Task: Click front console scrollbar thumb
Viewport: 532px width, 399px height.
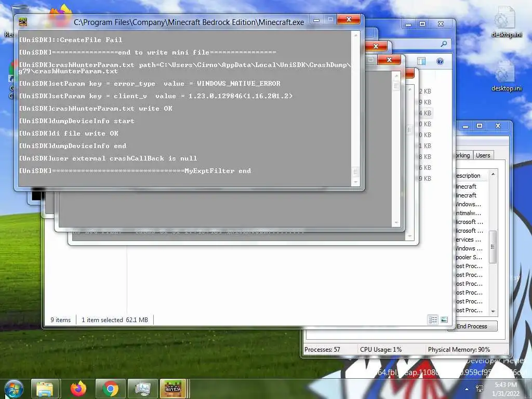Action: [x=355, y=171]
